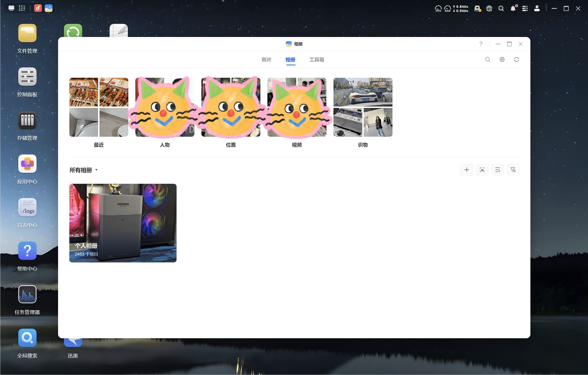
Task: Open the 识物 album category
Action: [363, 107]
